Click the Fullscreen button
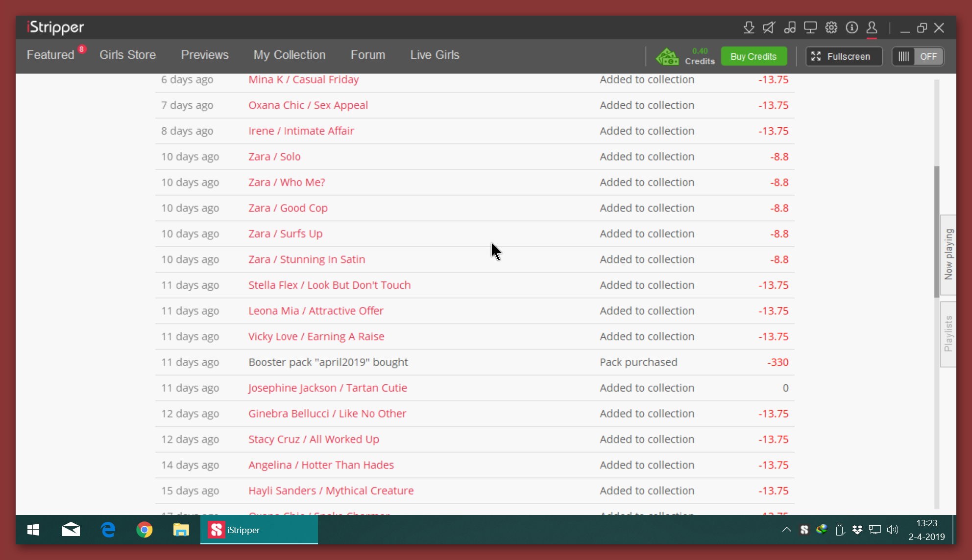This screenshot has width=972, height=560. coord(844,56)
